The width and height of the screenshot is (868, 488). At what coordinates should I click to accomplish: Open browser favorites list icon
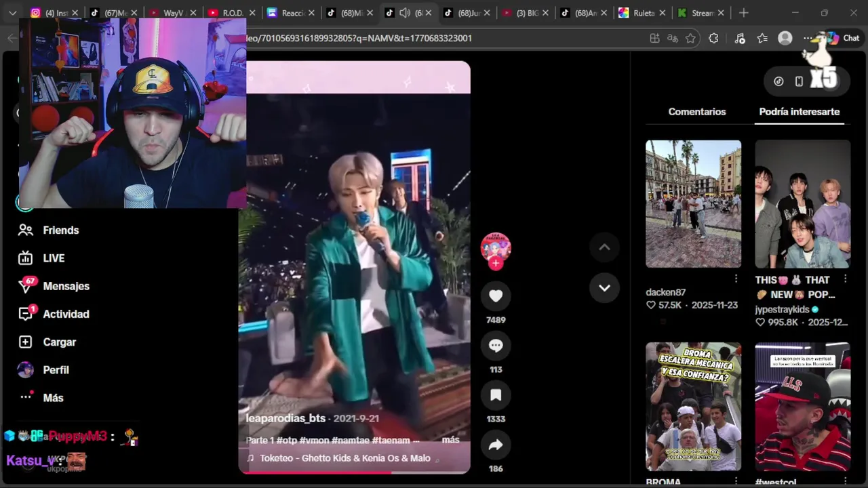click(x=762, y=39)
